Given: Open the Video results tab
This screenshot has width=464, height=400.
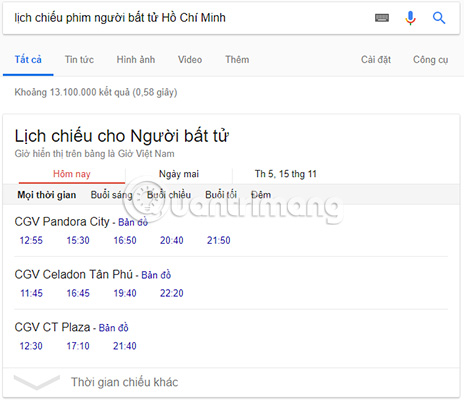Looking at the screenshot, I should [x=190, y=60].
